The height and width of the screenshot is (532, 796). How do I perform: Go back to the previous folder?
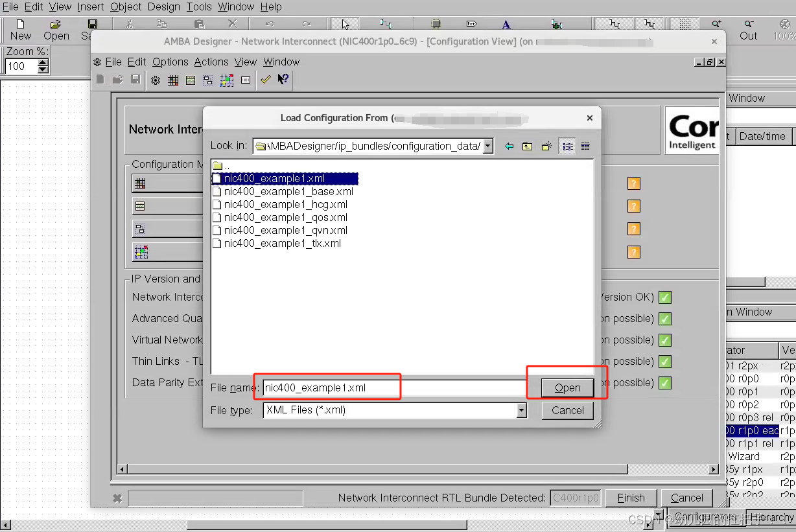point(509,146)
